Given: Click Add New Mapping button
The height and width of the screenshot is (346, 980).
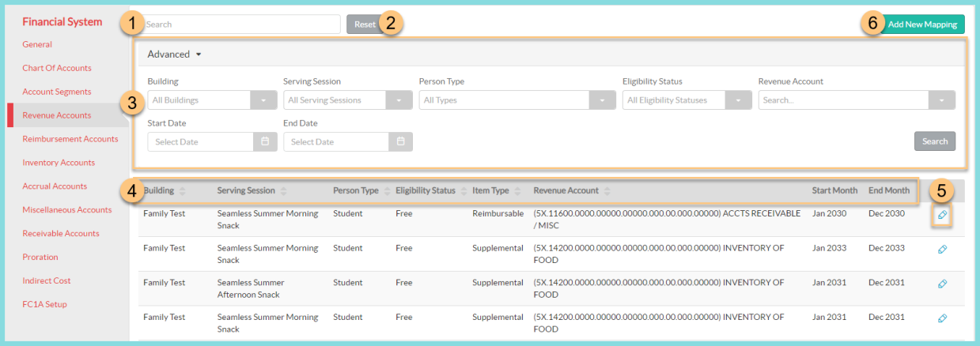Looking at the screenshot, I should 921,24.
